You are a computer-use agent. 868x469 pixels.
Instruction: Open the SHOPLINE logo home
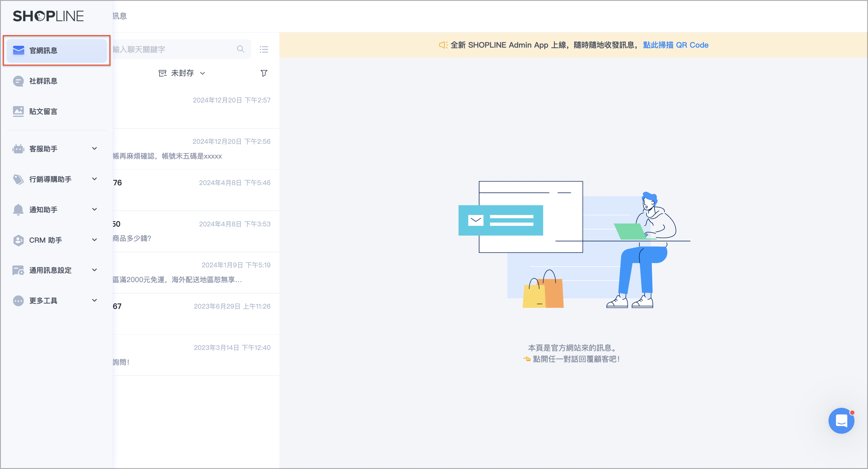(x=48, y=16)
